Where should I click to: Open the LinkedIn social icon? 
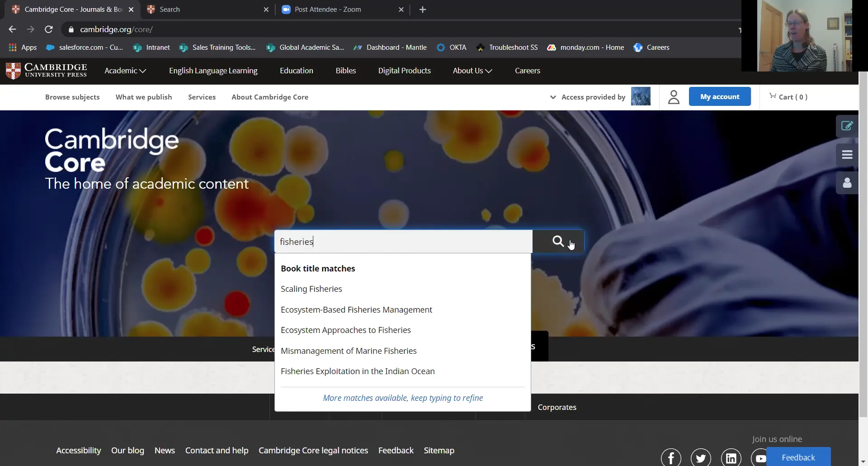(731, 458)
